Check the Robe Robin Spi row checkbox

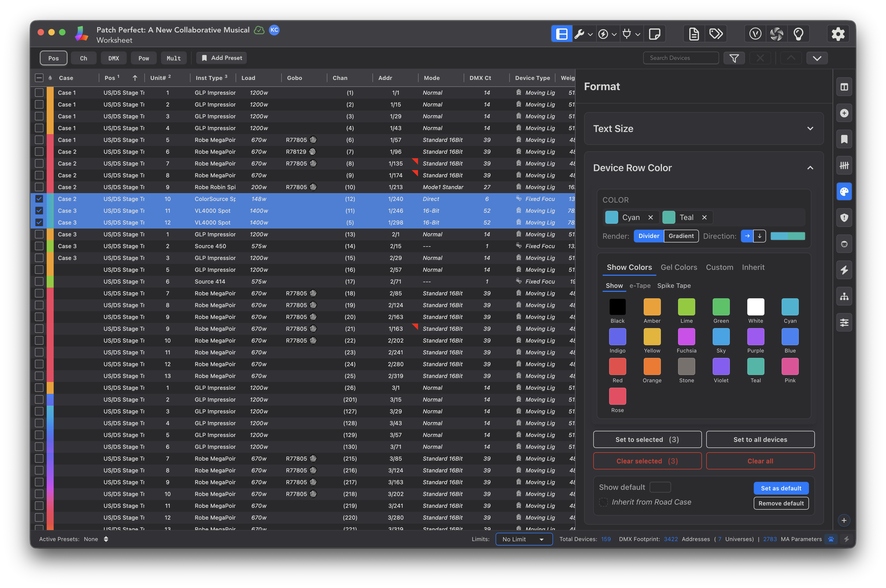coord(39,187)
